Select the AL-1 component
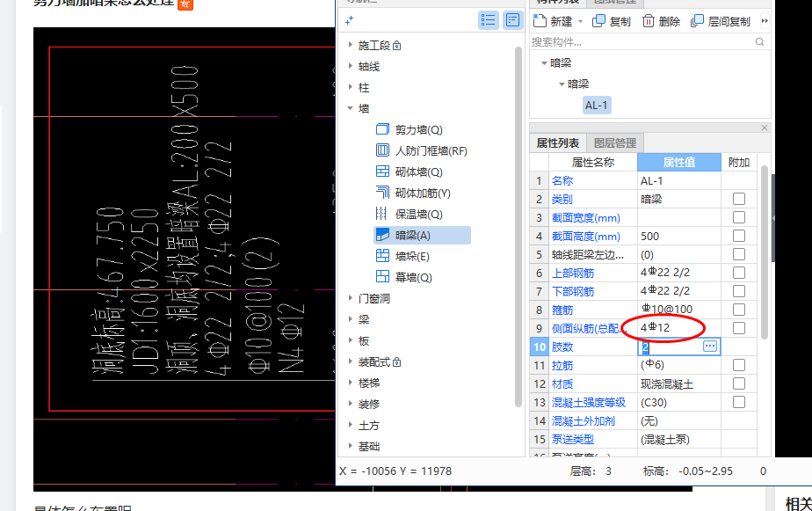Screen dimensions: 812x511 (596, 106)
